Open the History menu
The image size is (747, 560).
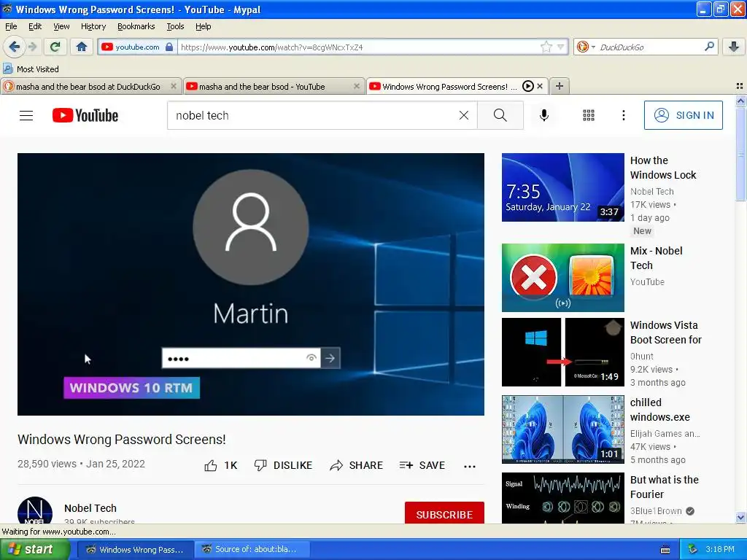(93, 26)
